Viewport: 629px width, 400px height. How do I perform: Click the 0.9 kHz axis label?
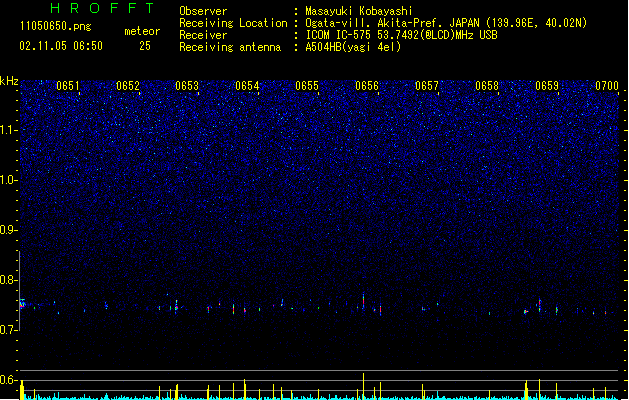point(9,230)
